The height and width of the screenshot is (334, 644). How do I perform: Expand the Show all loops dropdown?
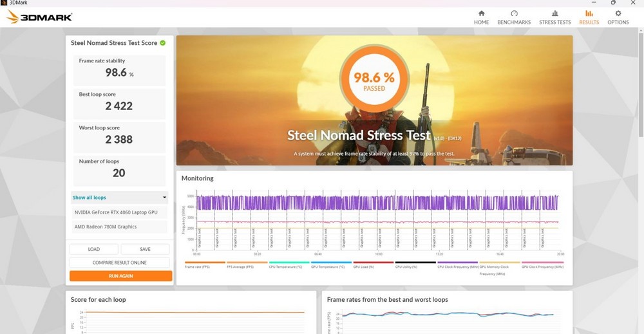(119, 198)
